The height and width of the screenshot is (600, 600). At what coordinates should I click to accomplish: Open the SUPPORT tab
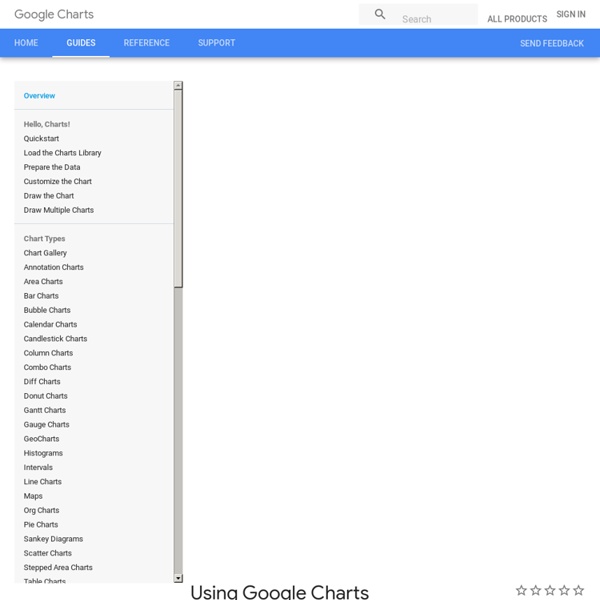217,43
